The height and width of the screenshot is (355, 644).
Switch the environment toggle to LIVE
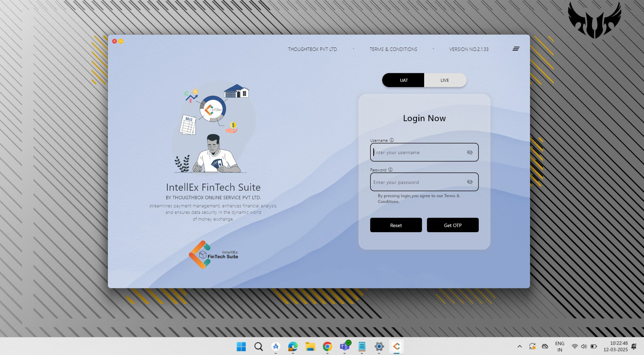444,80
